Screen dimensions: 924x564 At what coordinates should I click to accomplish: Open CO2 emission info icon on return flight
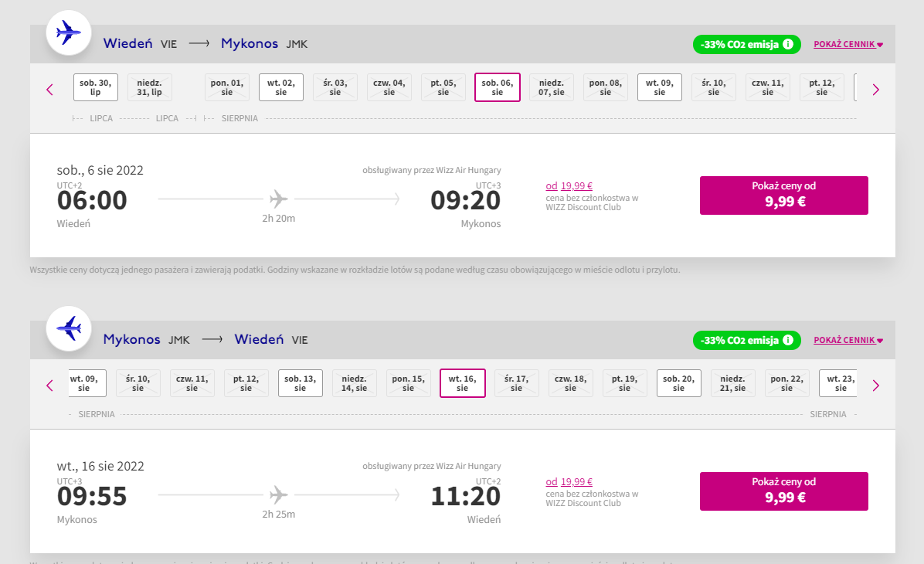(x=788, y=340)
